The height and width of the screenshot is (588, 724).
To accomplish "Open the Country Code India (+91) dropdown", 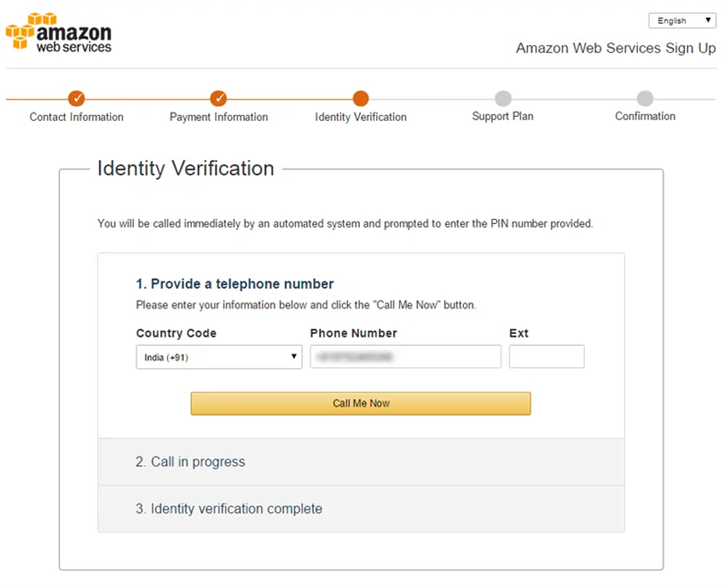I will pos(219,357).
